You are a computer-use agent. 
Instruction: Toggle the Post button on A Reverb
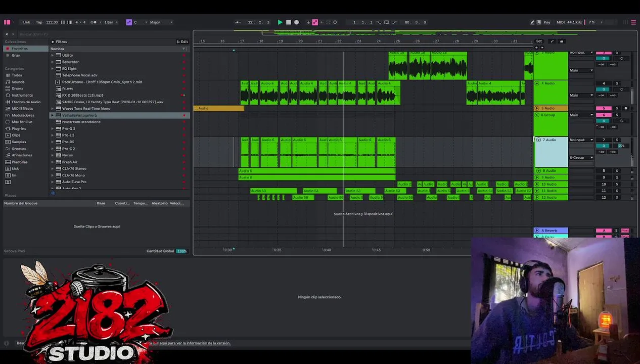coord(625,231)
